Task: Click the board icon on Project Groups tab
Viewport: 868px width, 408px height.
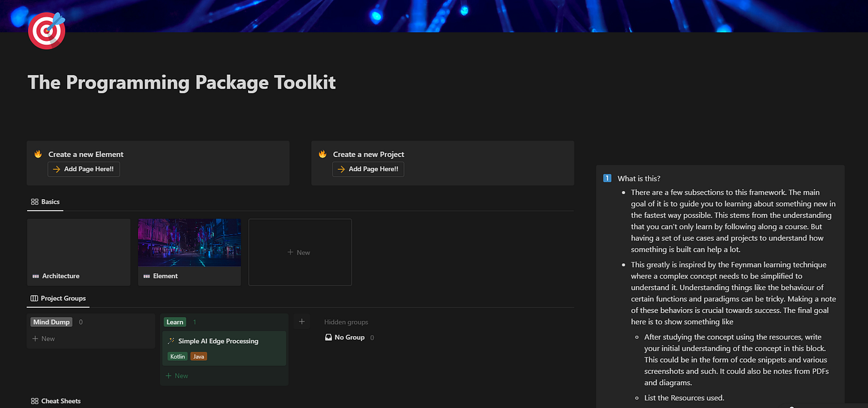Action: coord(35,298)
